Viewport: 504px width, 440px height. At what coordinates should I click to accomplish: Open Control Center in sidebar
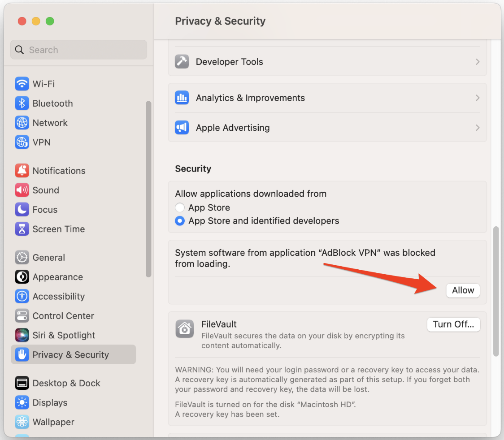pyautogui.click(x=63, y=316)
